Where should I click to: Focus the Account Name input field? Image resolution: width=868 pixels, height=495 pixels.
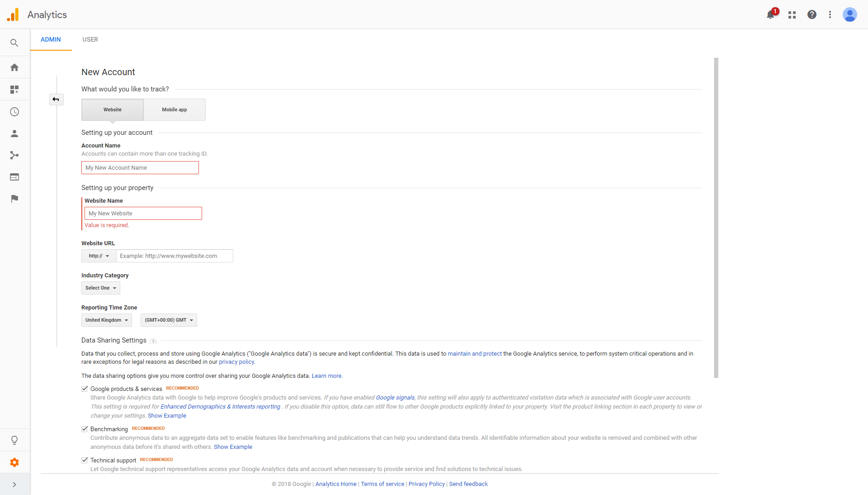(140, 168)
